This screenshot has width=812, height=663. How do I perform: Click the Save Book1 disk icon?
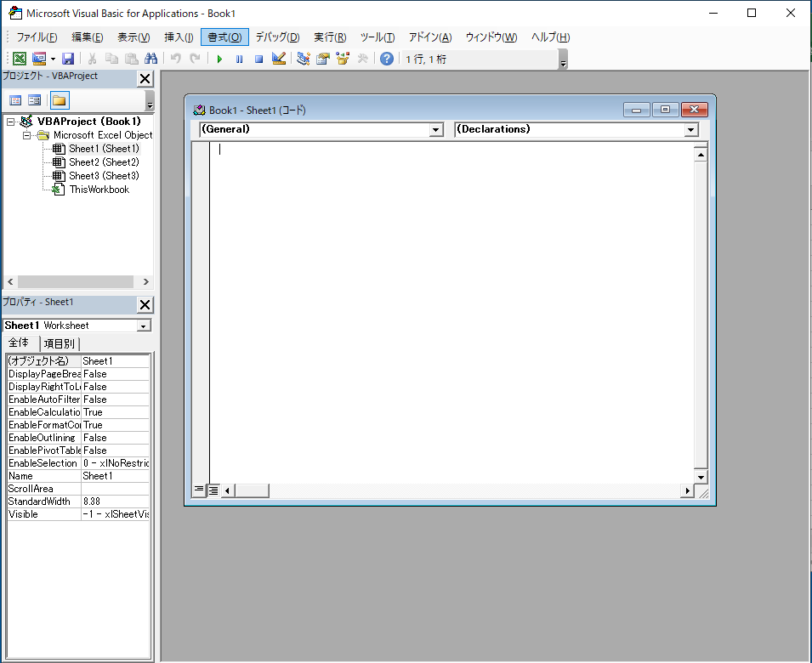point(68,59)
